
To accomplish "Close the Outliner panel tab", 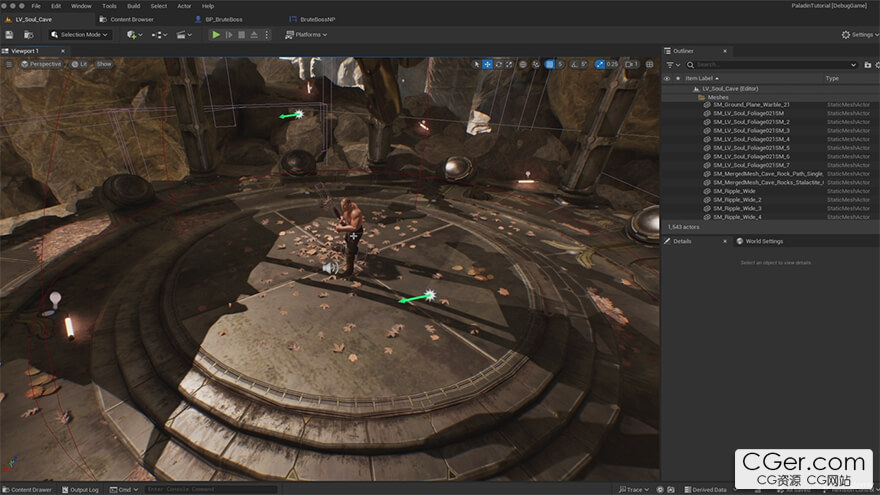I will point(725,51).
